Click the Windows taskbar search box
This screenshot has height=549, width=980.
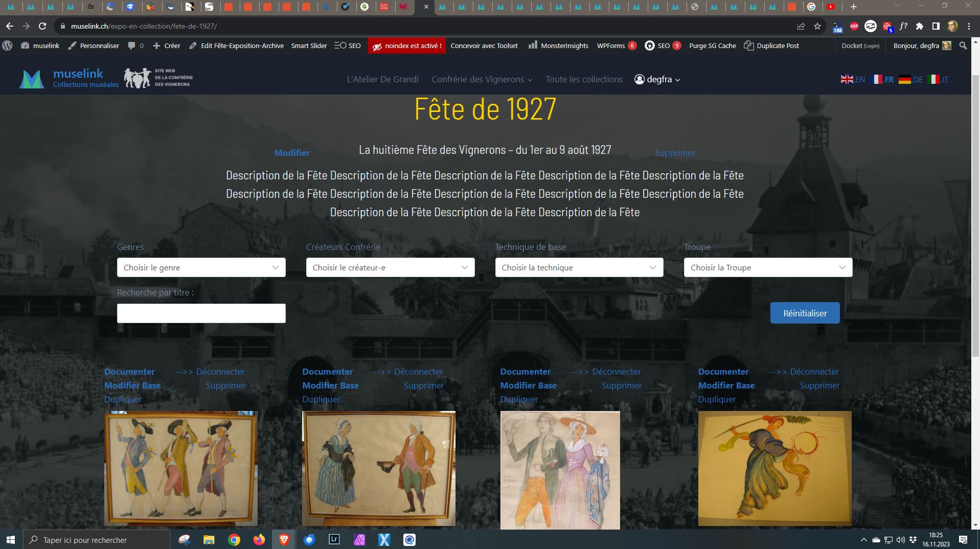(x=96, y=540)
